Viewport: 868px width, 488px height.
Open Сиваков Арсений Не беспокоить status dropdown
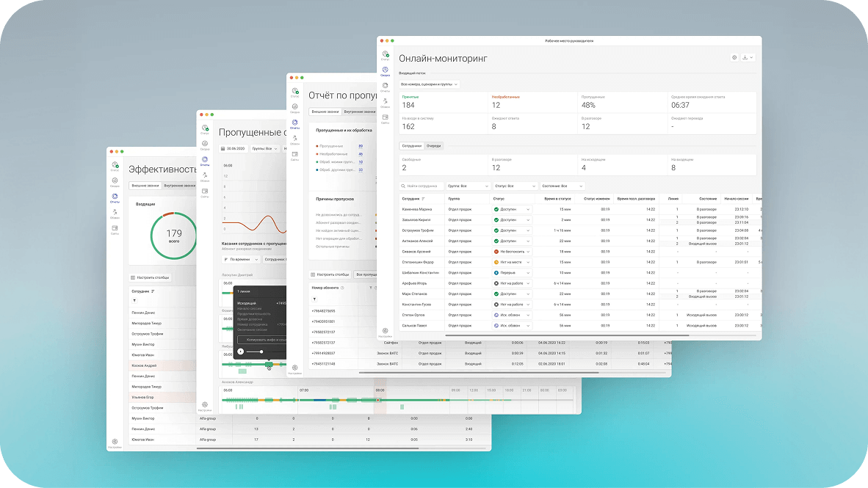point(512,252)
